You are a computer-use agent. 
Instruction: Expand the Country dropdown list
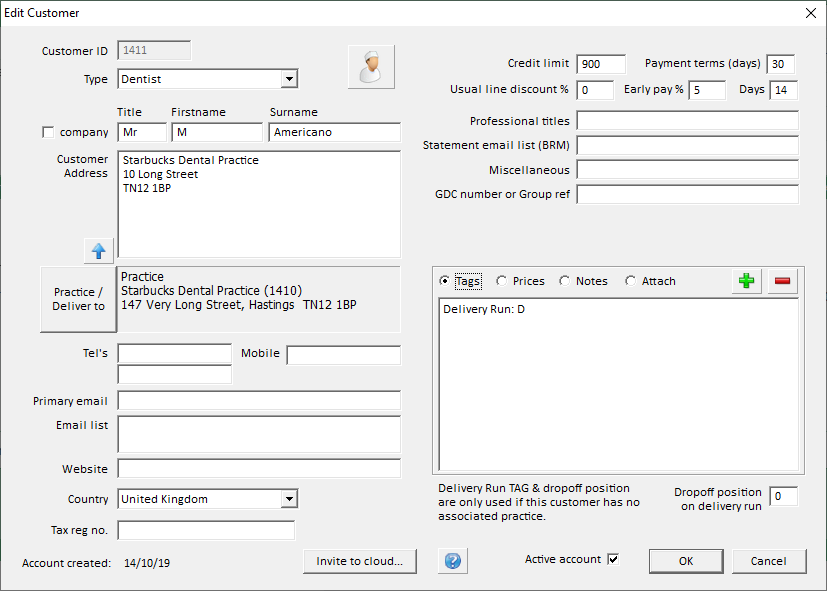[288, 499]
